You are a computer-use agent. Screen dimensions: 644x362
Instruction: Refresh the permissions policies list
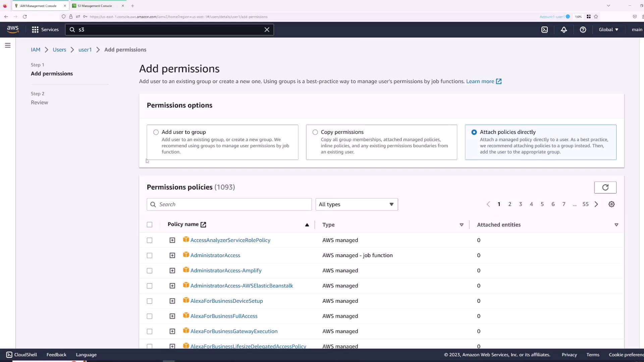[x=605, y=187]
